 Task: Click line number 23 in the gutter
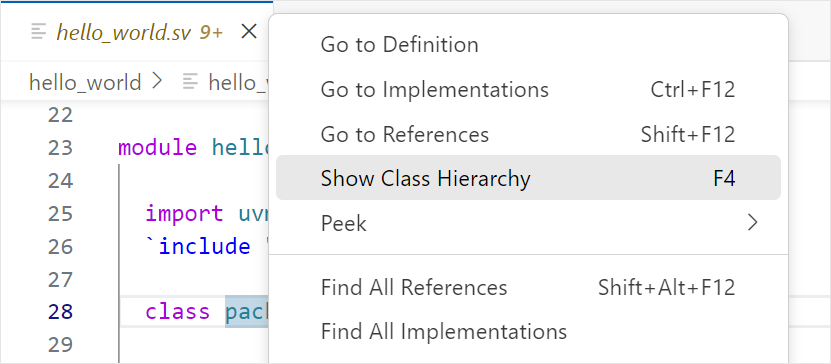tap(60, 147)
